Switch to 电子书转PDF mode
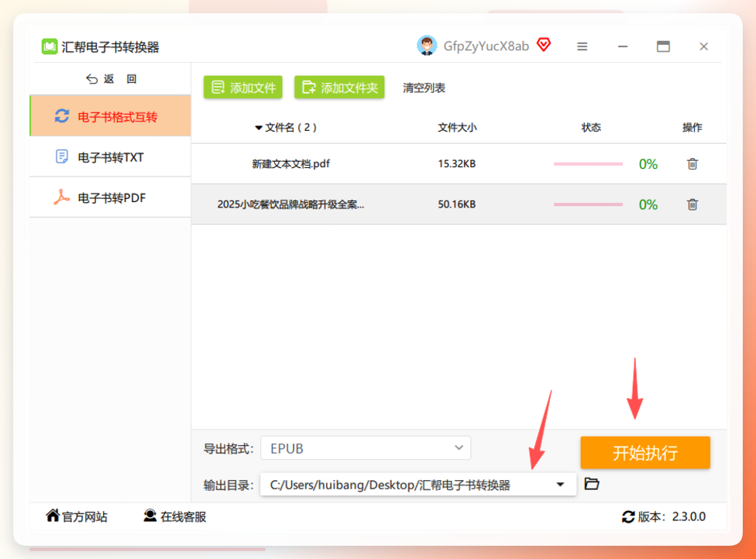 [111, 197]
